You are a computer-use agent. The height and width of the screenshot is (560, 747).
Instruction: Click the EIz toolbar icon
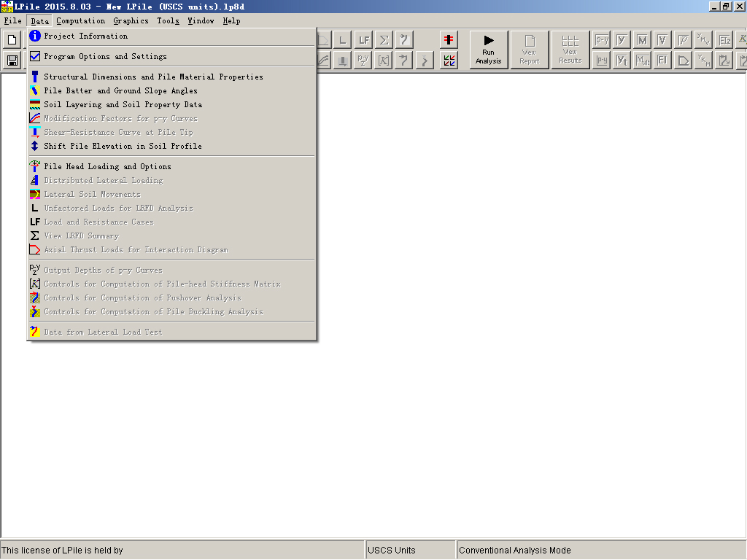point(724,40)
